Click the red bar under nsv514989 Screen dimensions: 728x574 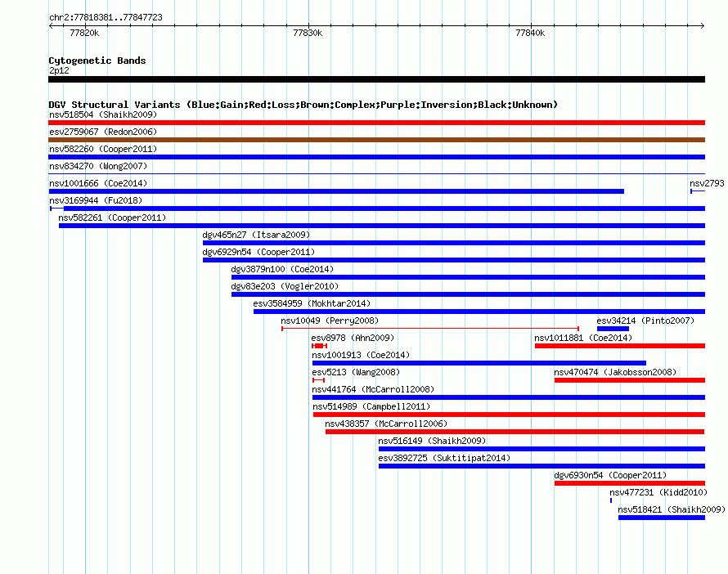pos(509,415)
